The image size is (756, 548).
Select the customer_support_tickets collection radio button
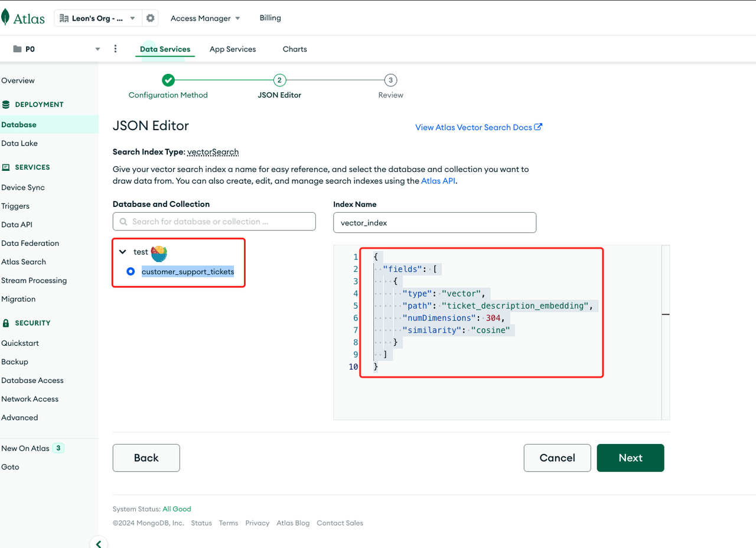click(x=131, y=271)
